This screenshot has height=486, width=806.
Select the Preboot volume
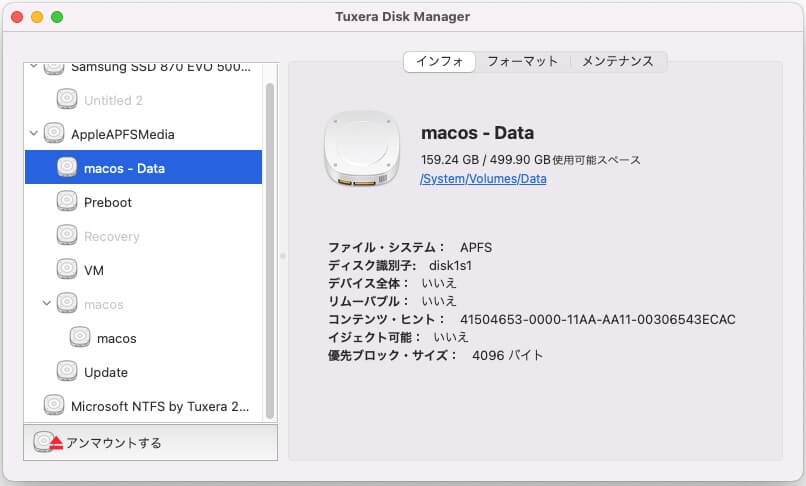point(143,202)
